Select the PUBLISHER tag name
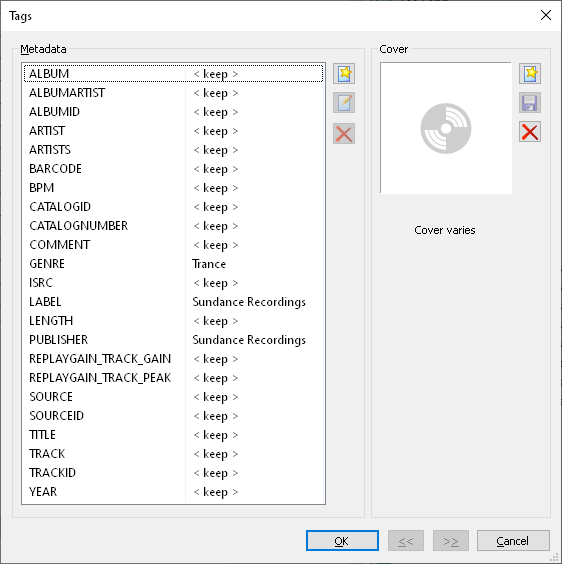This screenshot has width=562, height=564. pos(59,340)
